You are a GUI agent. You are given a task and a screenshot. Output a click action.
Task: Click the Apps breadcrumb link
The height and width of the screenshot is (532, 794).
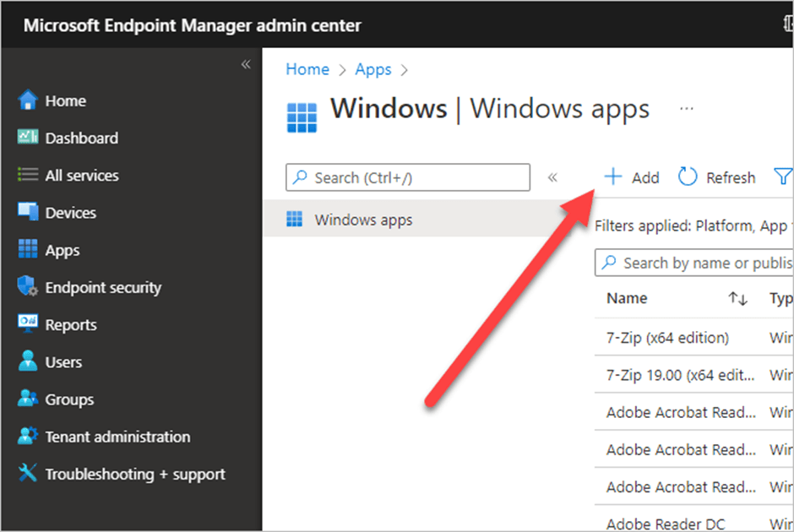point(373,69)
